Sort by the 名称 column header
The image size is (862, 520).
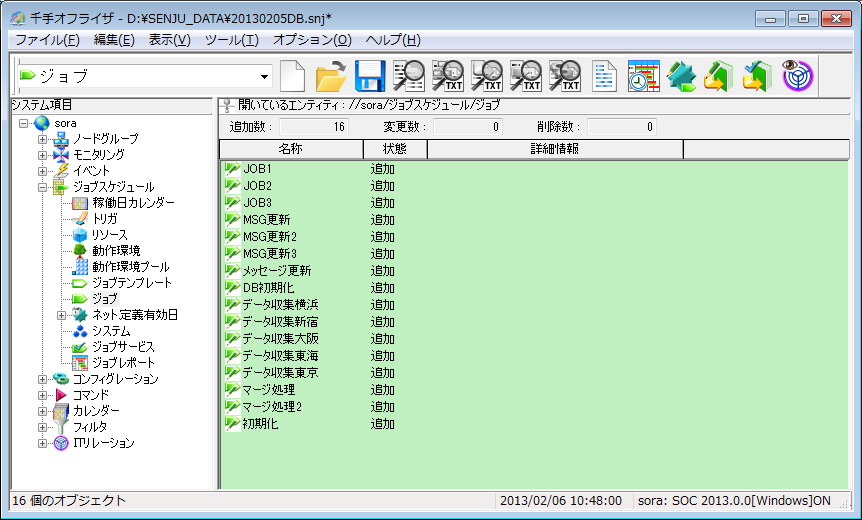pos(291,149)
